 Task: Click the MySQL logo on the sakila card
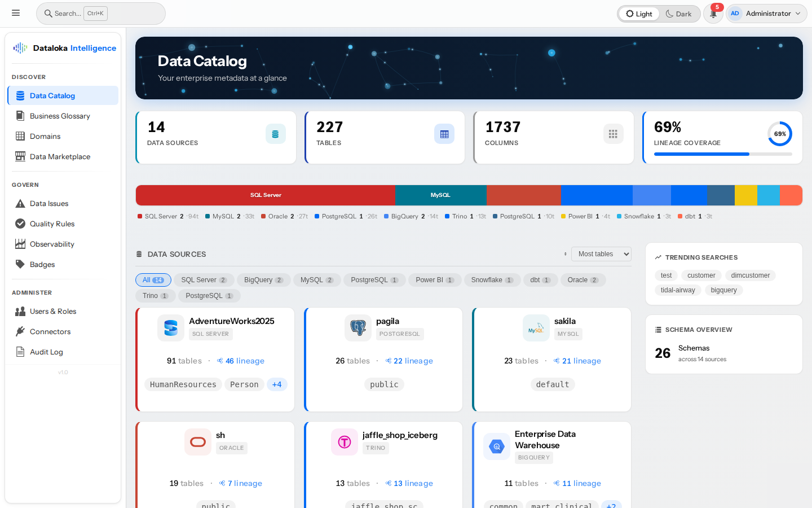tap(536, 327)
